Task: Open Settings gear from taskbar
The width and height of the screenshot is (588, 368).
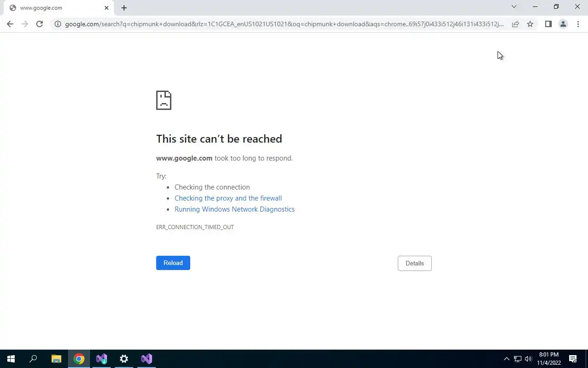Action: tap(124, 359)
